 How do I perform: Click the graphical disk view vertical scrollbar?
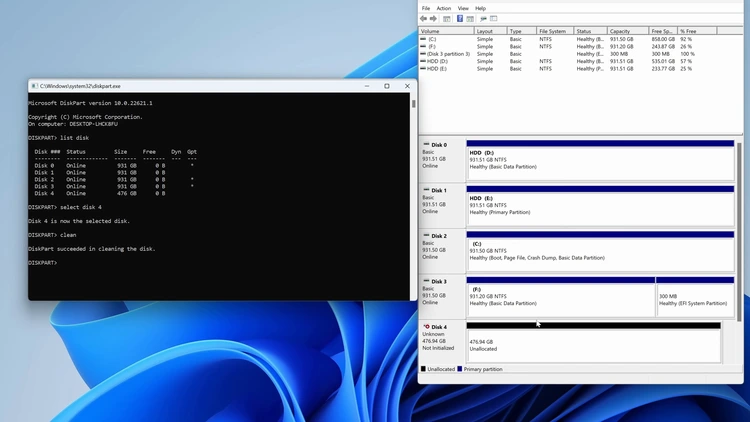point(740,232)
